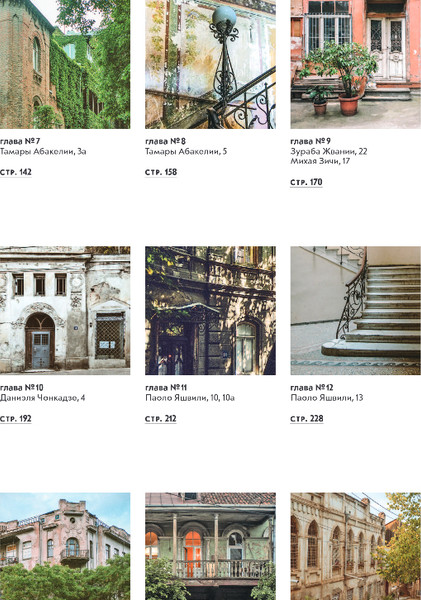Open the white facade arched door photo
Image resolution: width=421 pixels, height=600 pixels.
click(65, 310)
